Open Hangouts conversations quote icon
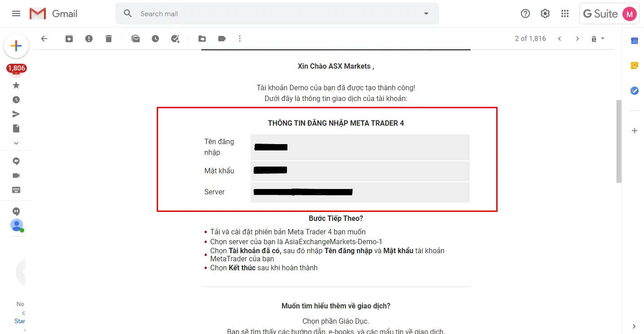The width and height of the screenshot is (644, 334). tap(16, 211)
